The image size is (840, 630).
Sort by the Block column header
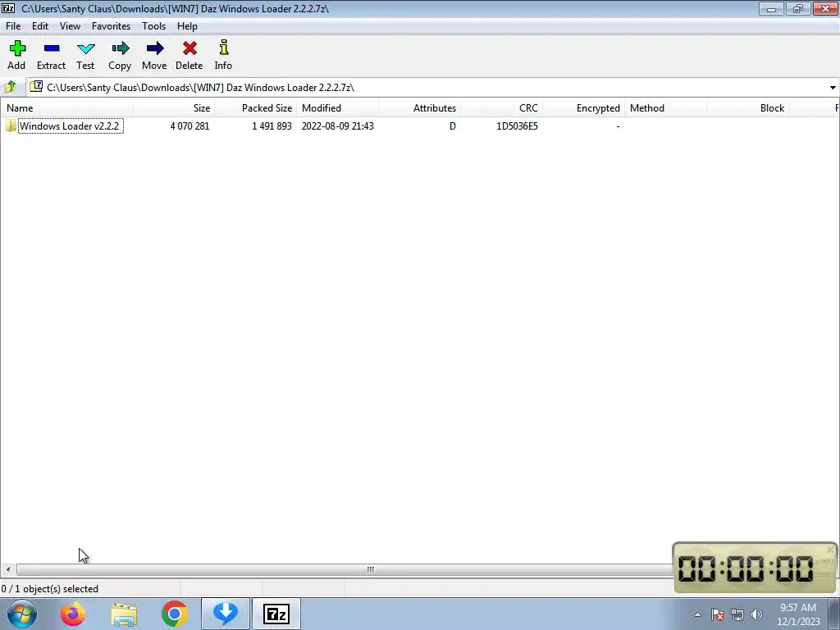[747, 107]
